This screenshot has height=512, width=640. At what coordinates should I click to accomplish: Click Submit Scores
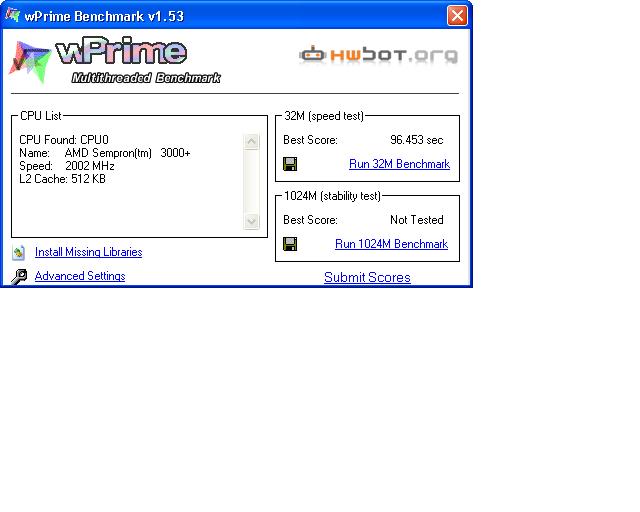point(367,277)
